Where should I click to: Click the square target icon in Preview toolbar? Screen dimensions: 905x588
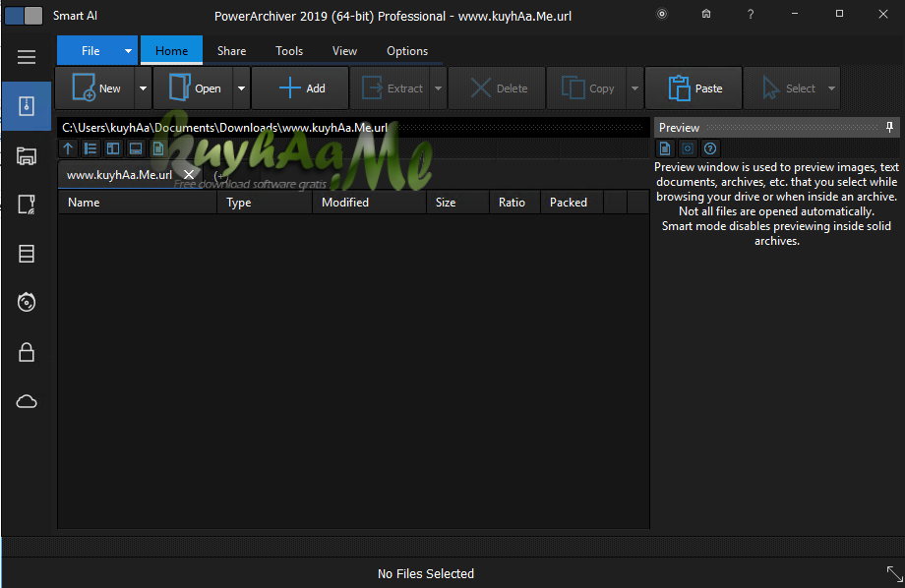688,148
